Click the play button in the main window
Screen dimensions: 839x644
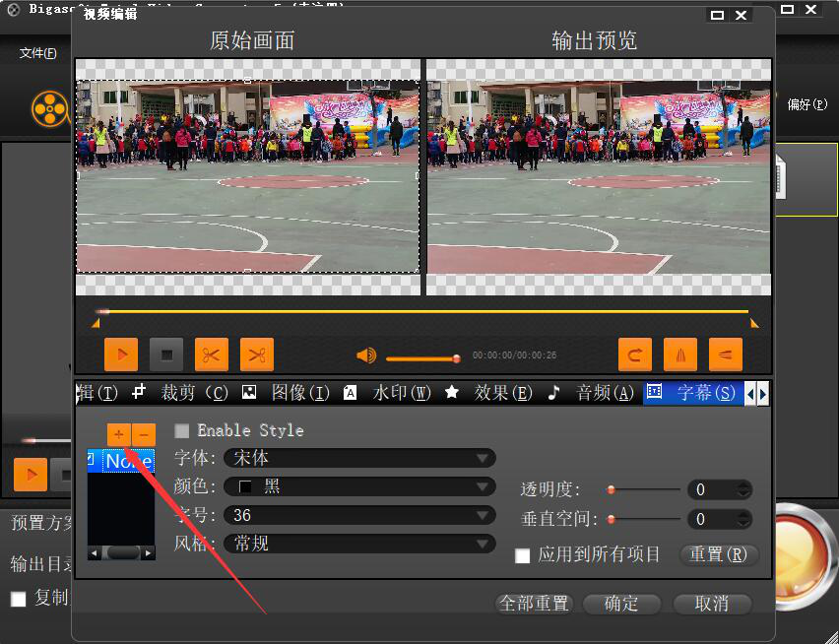(31, 475)
